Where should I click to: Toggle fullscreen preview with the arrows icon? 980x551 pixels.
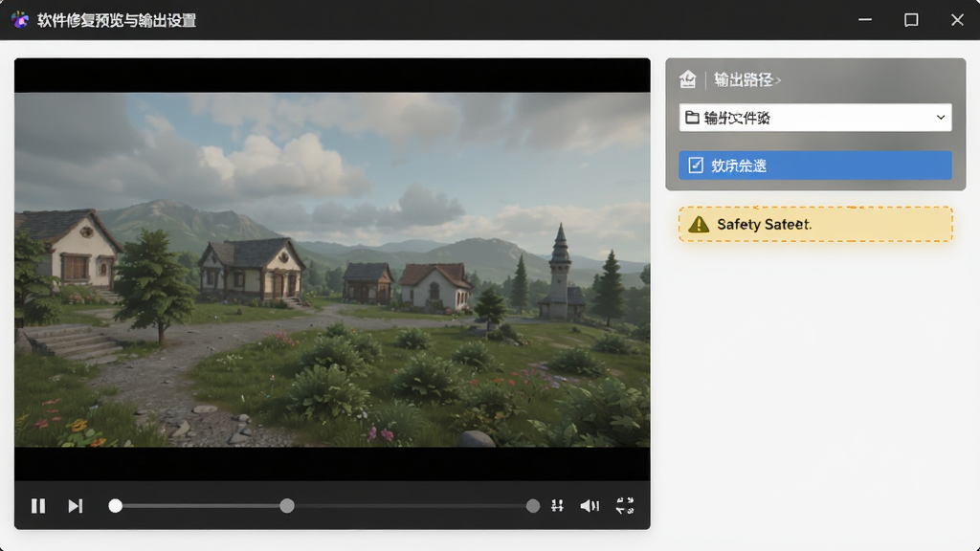tap(625, 505)
